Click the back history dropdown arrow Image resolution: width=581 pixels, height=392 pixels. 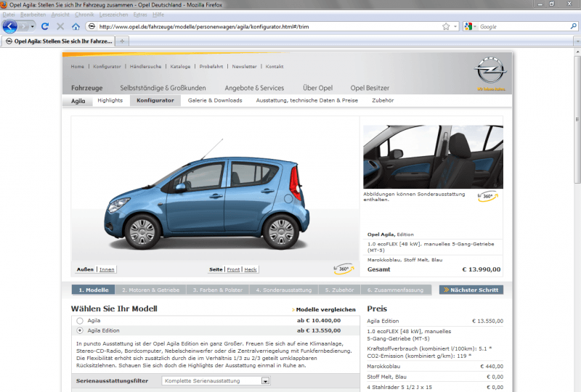coord(33,27)
